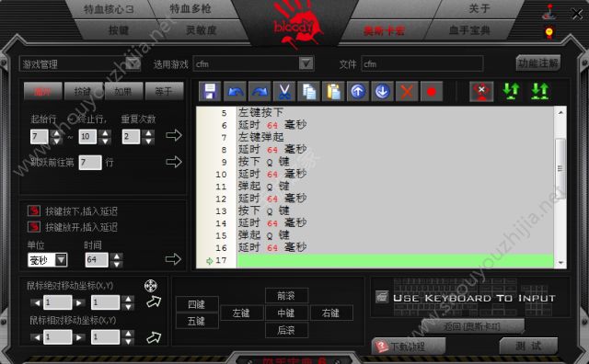Save the macro with the floppy disk icon
The image size is (589, 364).
[x=209, y=91]
